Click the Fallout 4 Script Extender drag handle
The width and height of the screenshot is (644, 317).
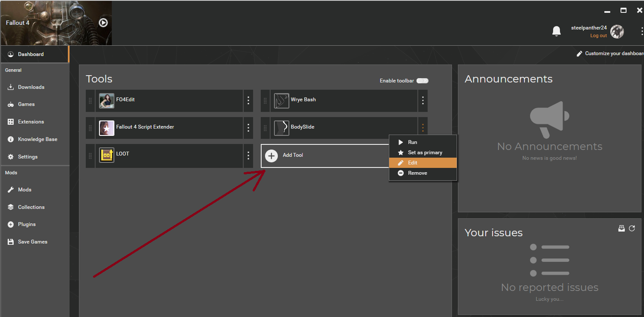point(90,128)
